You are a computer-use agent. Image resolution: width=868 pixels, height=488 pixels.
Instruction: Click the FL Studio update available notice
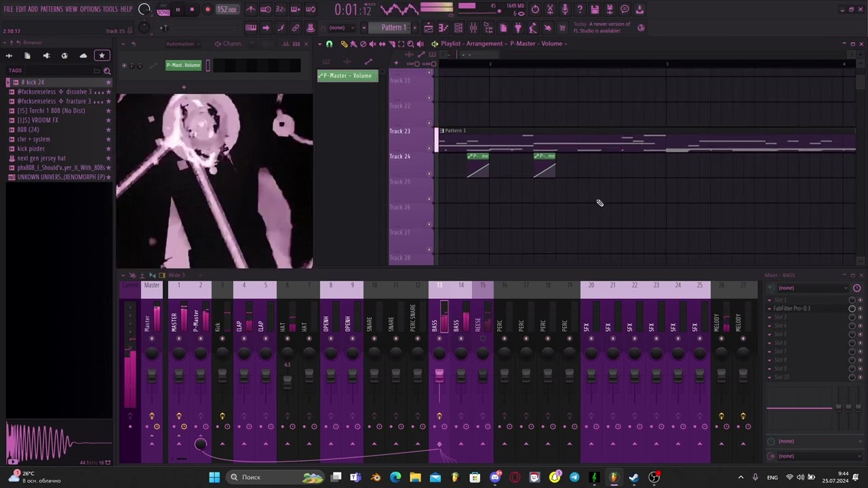(602, 28)
